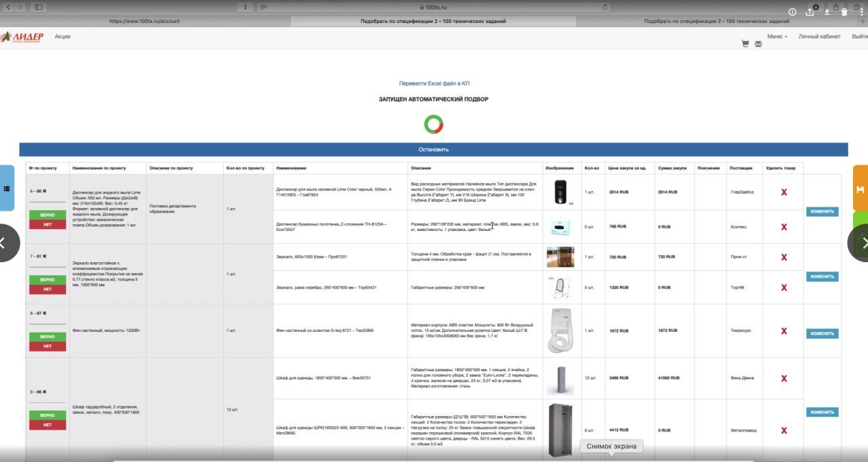Remove the Вика-Двина wardrobe item
The image size is (868, 462).
(784, 377)
